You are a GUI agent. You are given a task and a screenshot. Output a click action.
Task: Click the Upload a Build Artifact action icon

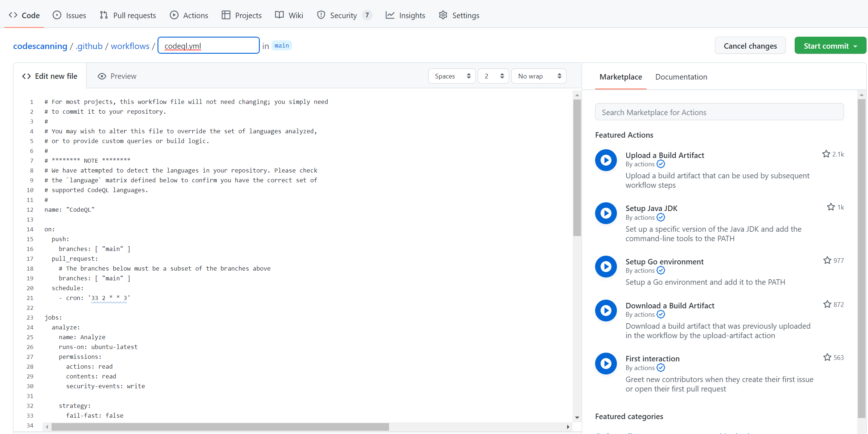(x=605, y=160)
